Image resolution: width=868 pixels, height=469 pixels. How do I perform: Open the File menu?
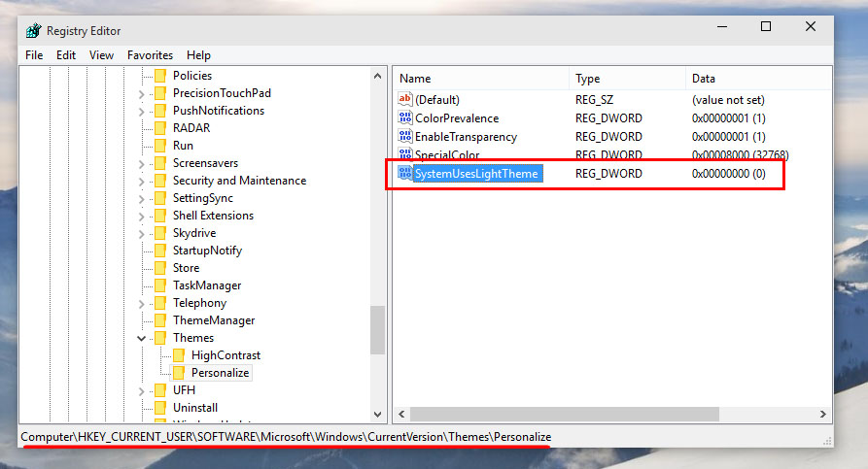tap(34, 55)
